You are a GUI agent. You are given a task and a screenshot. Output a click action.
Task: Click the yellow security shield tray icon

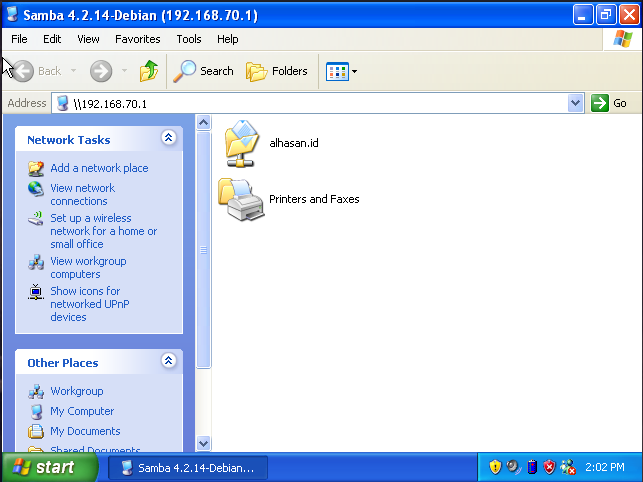[495, 467]
